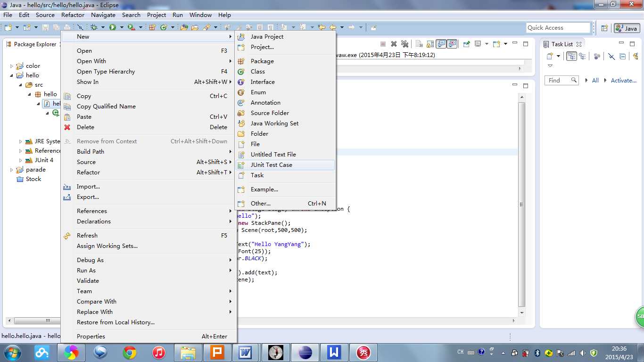Click the editor vertical scrollbar

pos(521,205)
